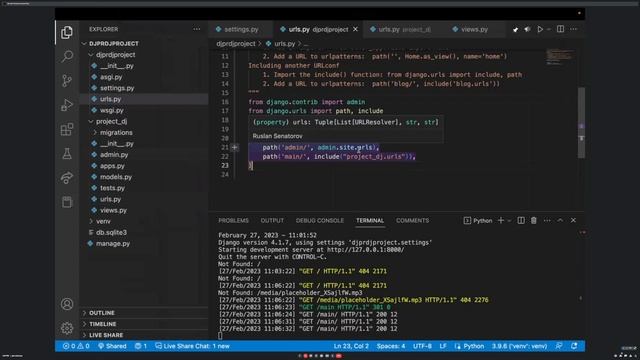Click the editor vertical scrollbar
The height and width of the screenshot is (360, 640).
pos(581,122)
